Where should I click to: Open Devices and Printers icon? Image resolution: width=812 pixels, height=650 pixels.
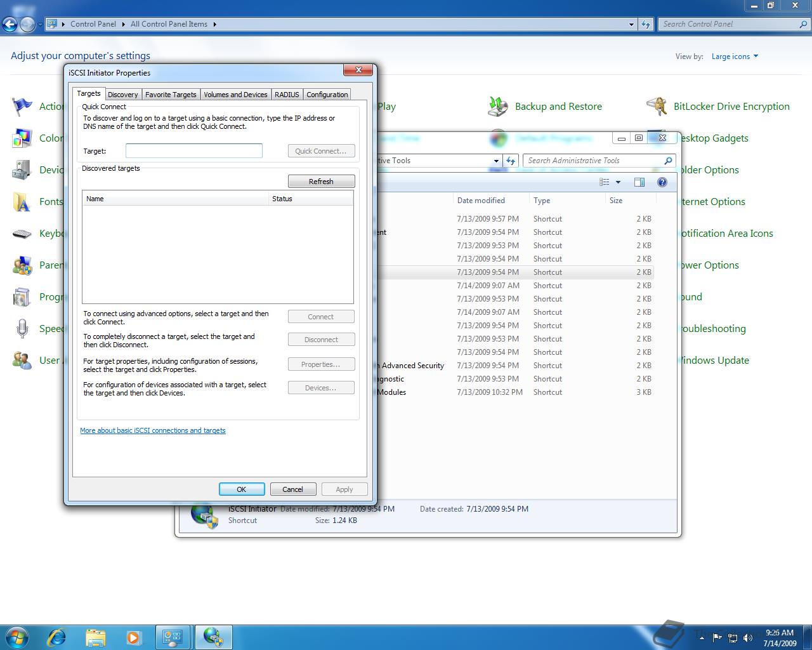[x=22, y=170]
